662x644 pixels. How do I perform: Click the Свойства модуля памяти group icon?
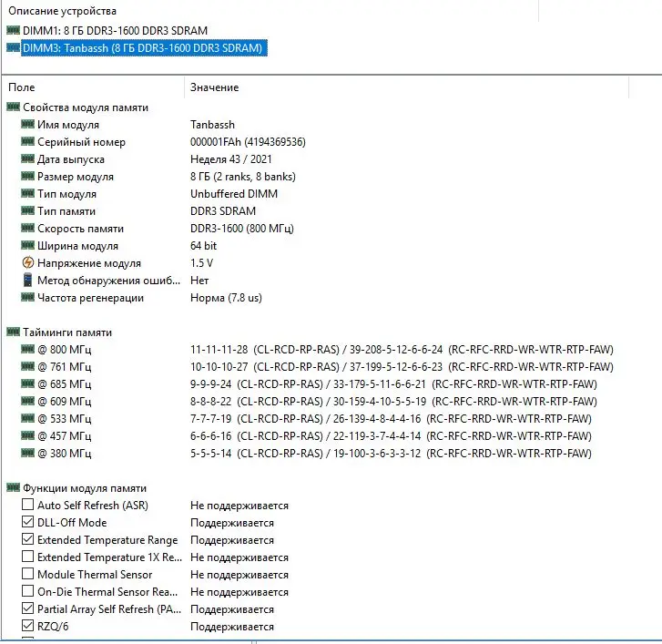13,107
